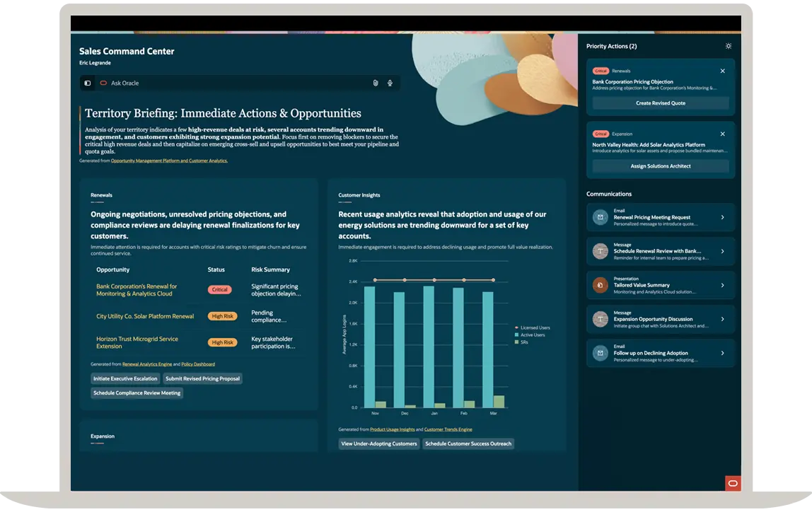Open Opportunity Management Platform and Customer Analytics link
The image size is (812, 512).
pyautogui.click(x=169, y=161)
